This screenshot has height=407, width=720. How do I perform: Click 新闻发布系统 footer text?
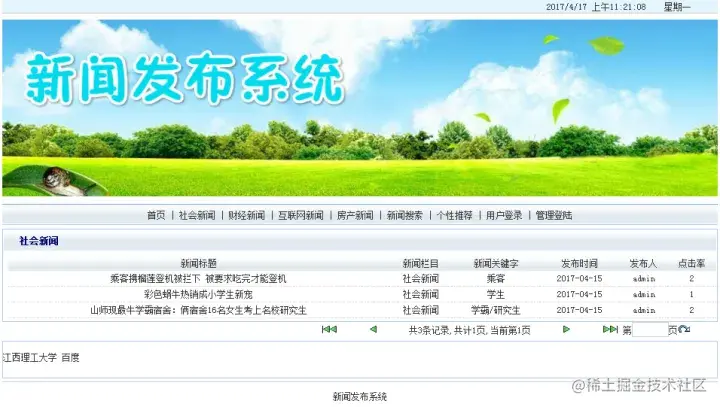coord(360,396)
